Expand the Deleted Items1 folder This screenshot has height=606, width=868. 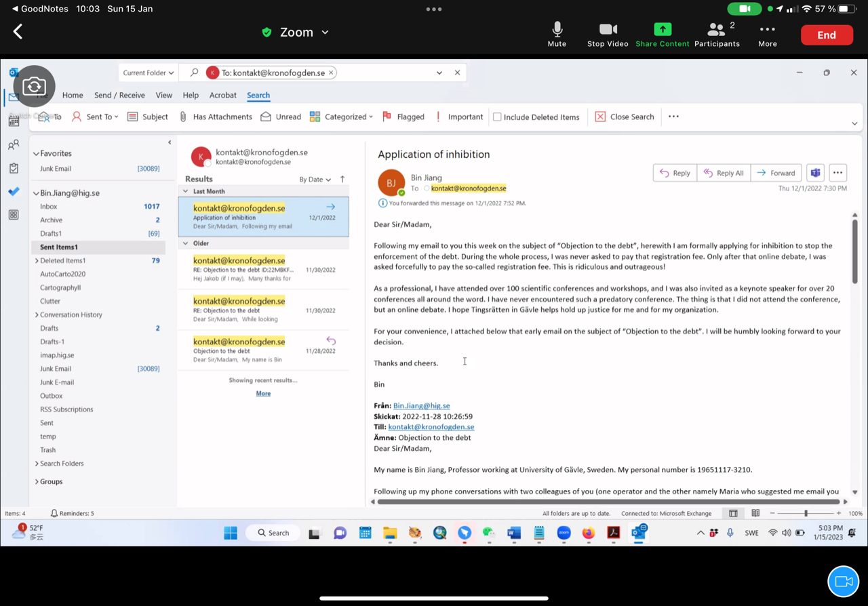click(x=37, y=260)
